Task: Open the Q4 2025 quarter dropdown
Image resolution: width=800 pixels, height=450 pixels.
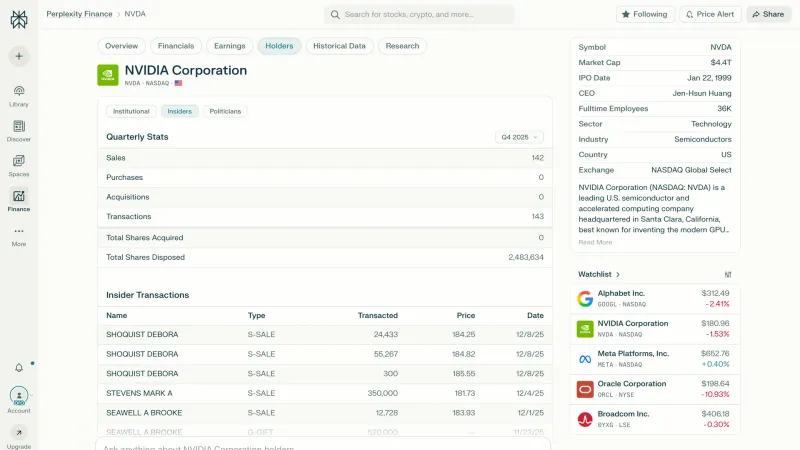Action: click(519, 137)
